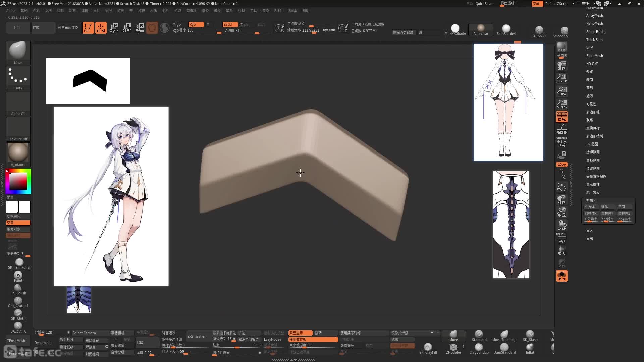This screenshot has width=644, height=362.
Task: Open the Move brush selector thumbnail
Action: point(18,53)
